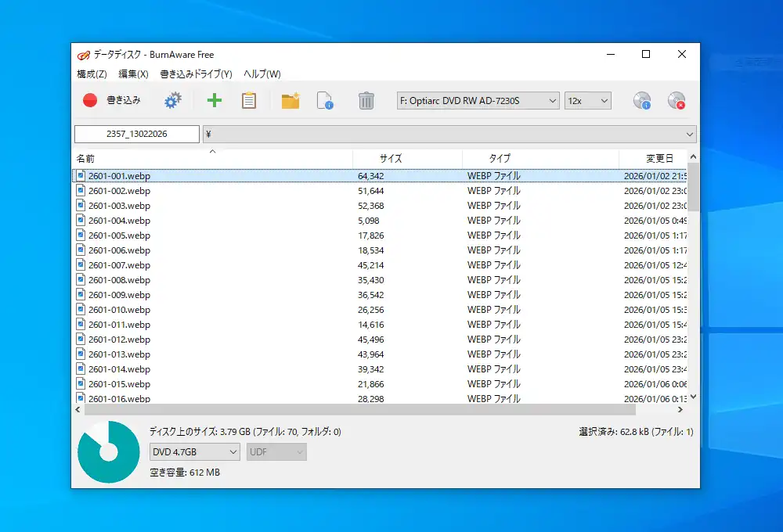Image resolution: width=783 pixels, height=532 pixels.
Task: Expand the 12x write speed dropdown
Action: tap(587, 100)
